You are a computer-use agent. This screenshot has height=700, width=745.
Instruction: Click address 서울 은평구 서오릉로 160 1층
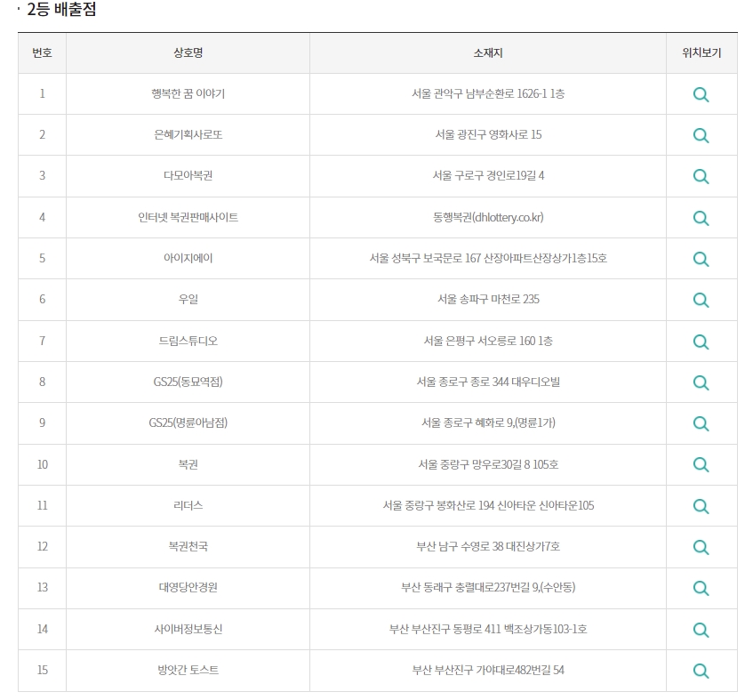488,341
